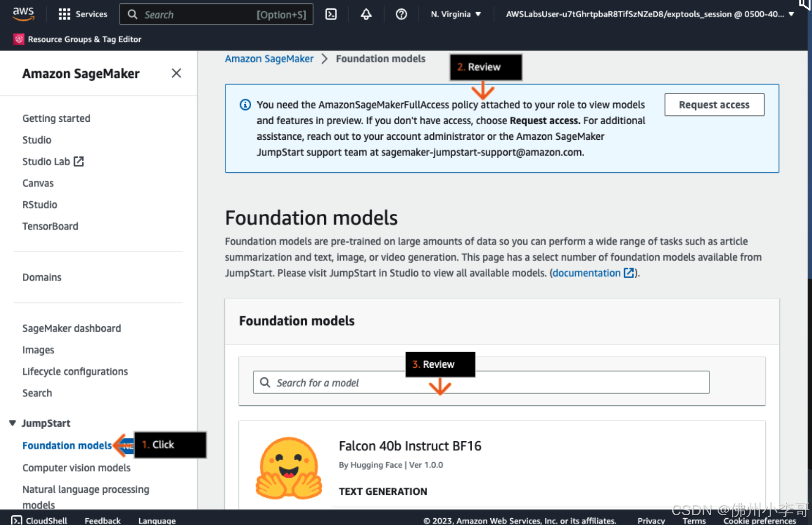Viewport: 812px width, 525px height.
Task: Click the 'TEXT GENERATION' label
Action: [x=383, y=491]
